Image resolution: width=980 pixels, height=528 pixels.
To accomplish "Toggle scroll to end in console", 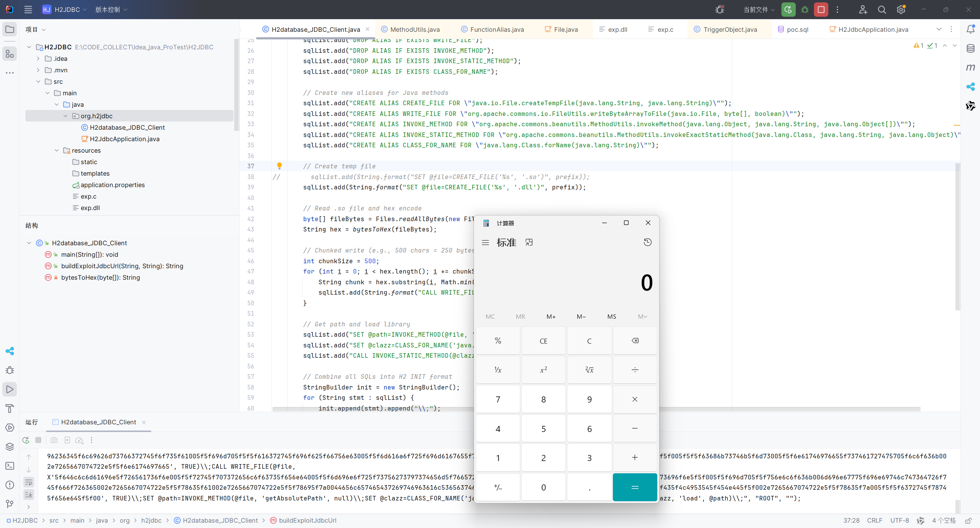I will coord(29,495).
